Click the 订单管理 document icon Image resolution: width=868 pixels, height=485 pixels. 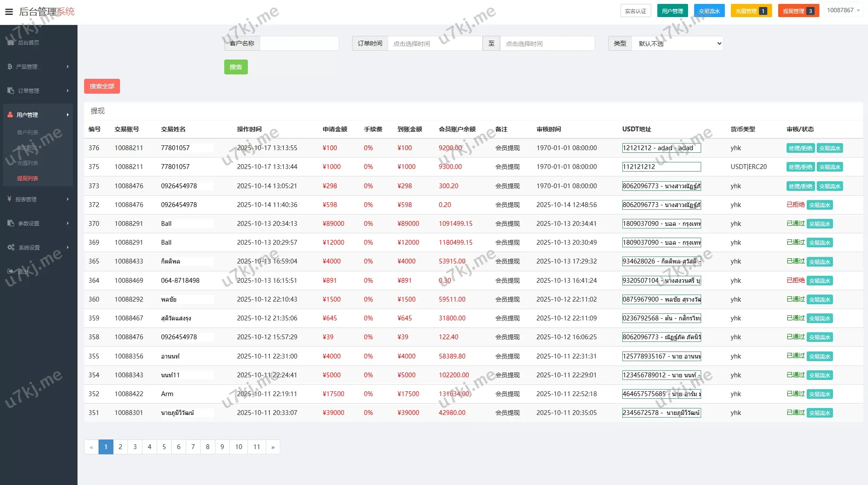tap(11, 91)
